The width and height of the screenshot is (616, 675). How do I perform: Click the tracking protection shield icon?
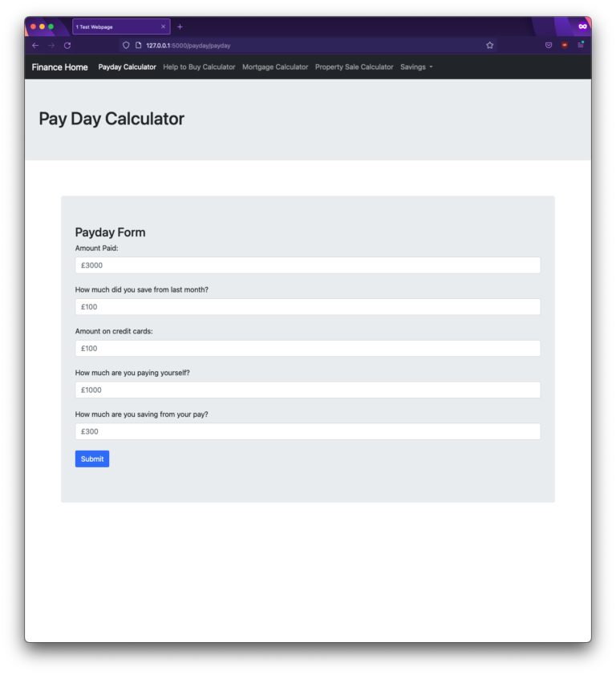point(126,46)
